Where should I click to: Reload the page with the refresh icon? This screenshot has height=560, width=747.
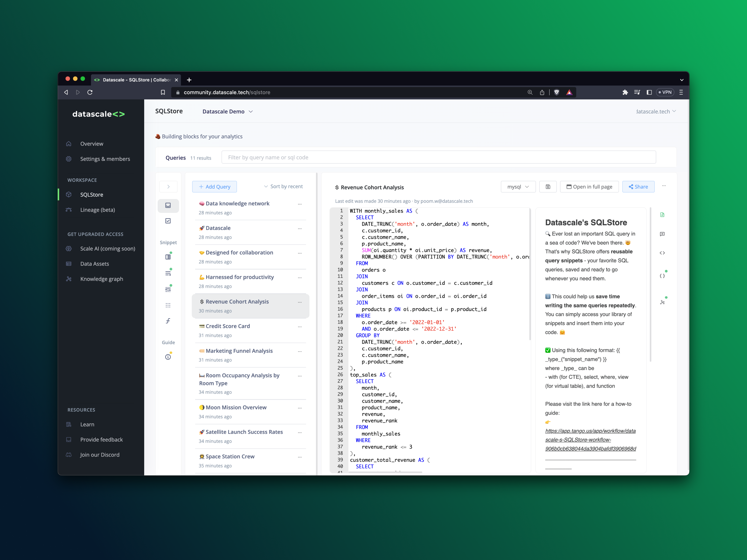coord(90,92)
